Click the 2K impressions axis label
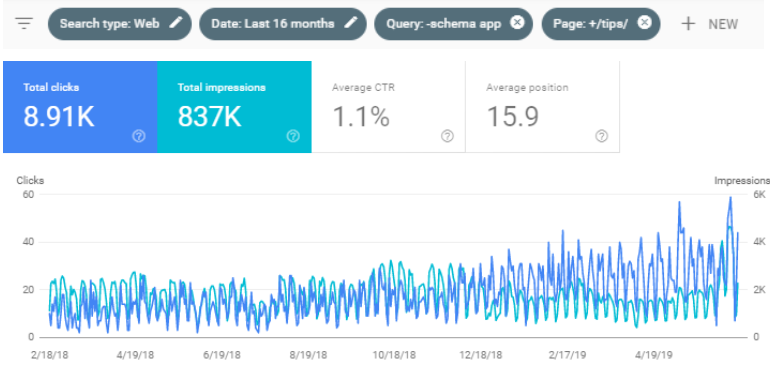Image resolution: width=770 pixels, height=375 pixels. pos(759,290)
